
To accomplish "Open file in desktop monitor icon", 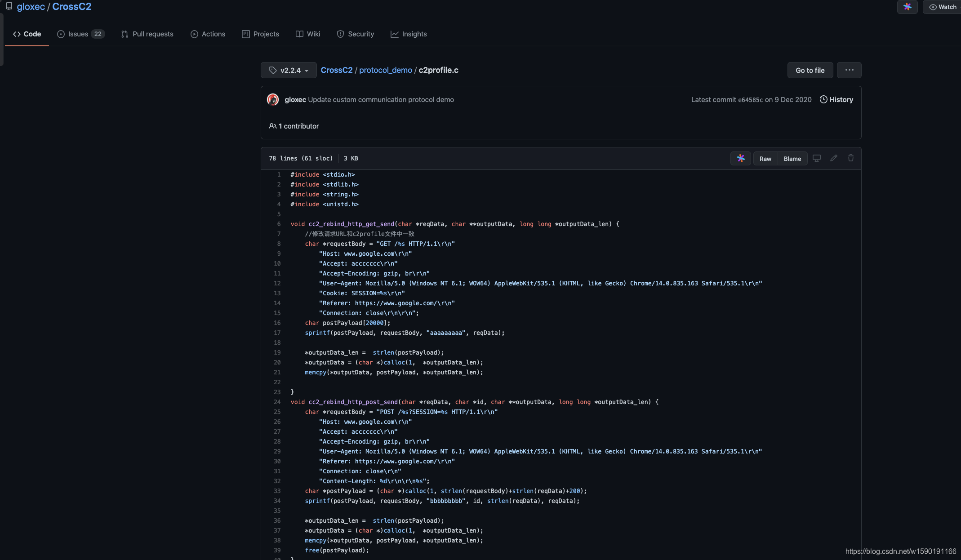I will point(817,158).
